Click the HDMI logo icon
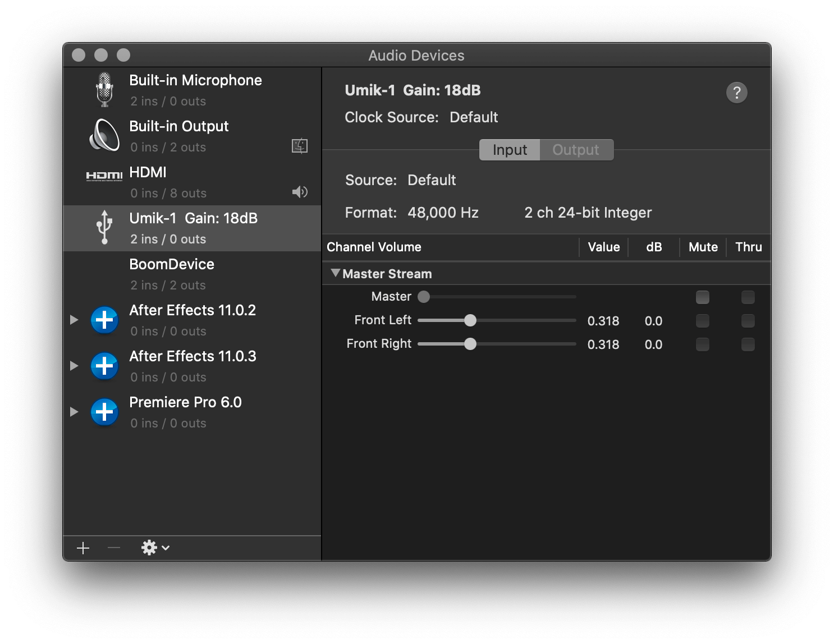 click(104, 176)
